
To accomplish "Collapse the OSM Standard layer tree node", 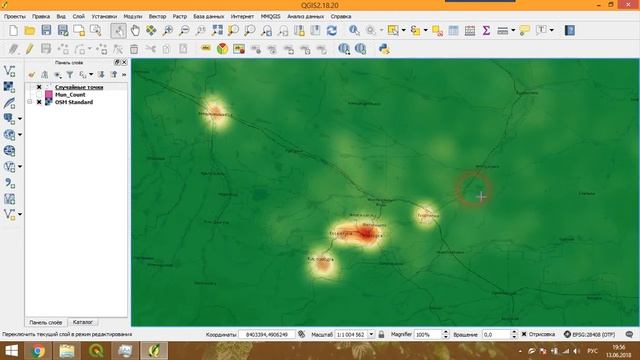I will pyautogui.click(x=30, y=102).
